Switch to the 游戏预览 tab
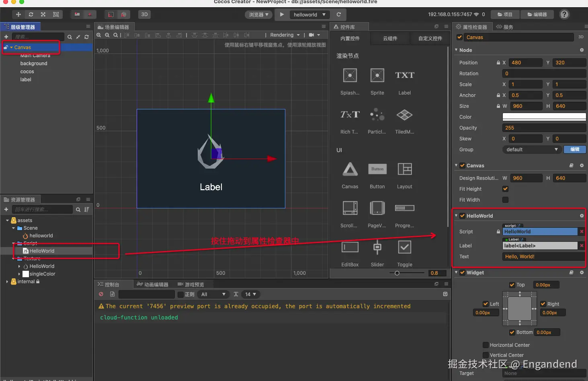 [191, 284]
